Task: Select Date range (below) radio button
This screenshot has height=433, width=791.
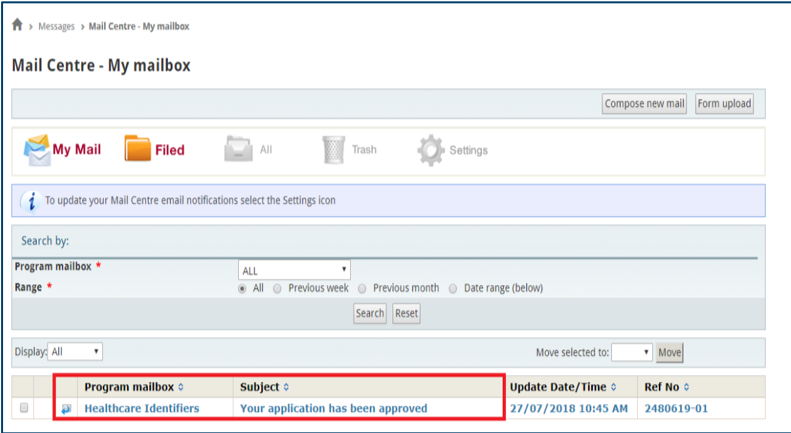Action: 453,289
